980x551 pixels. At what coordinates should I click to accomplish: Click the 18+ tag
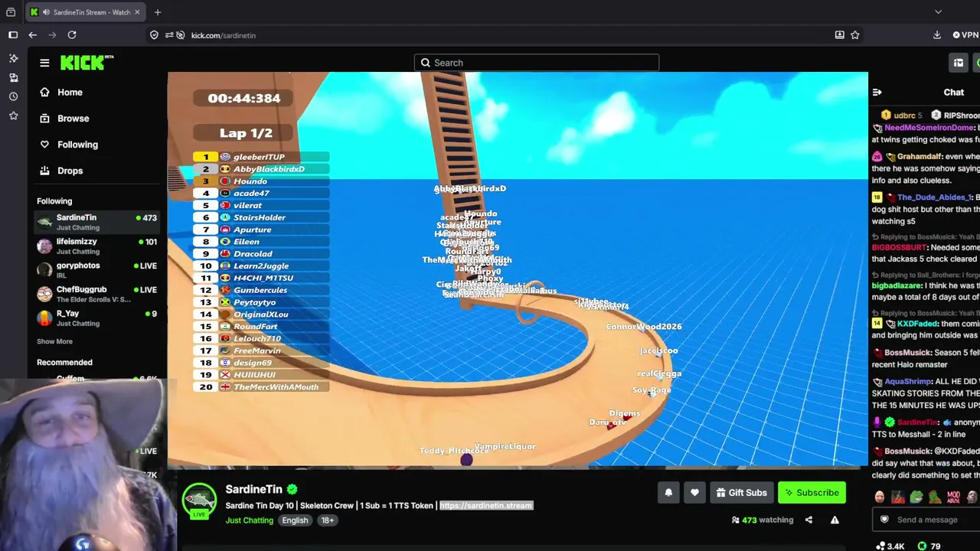point(327,520)
